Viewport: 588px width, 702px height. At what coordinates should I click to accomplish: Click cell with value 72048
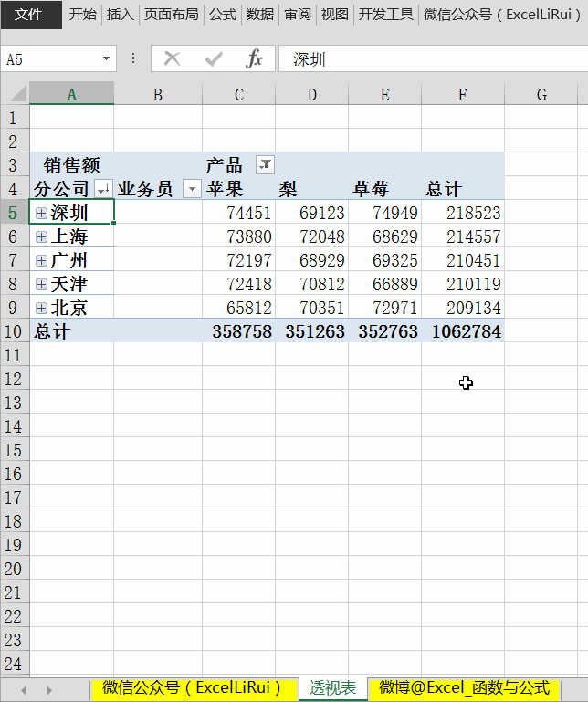pyautogui.click(x=311, y=236)
